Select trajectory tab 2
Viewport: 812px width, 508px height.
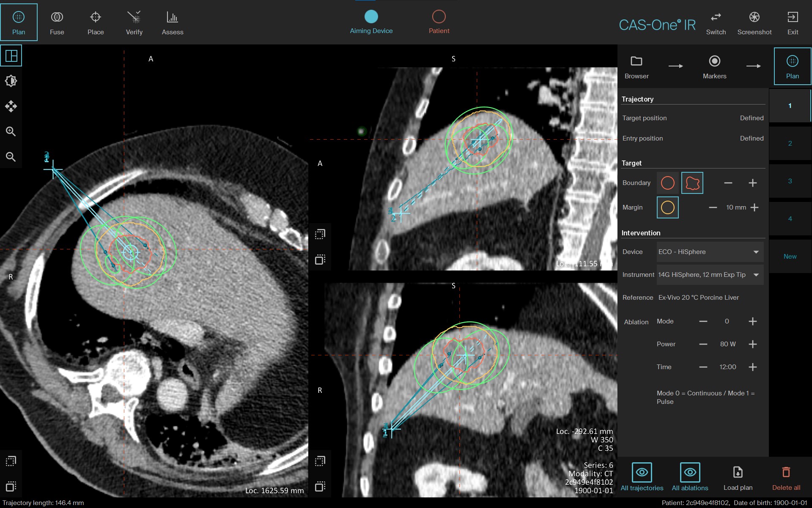pyautogui.click(x=790, y=144)
